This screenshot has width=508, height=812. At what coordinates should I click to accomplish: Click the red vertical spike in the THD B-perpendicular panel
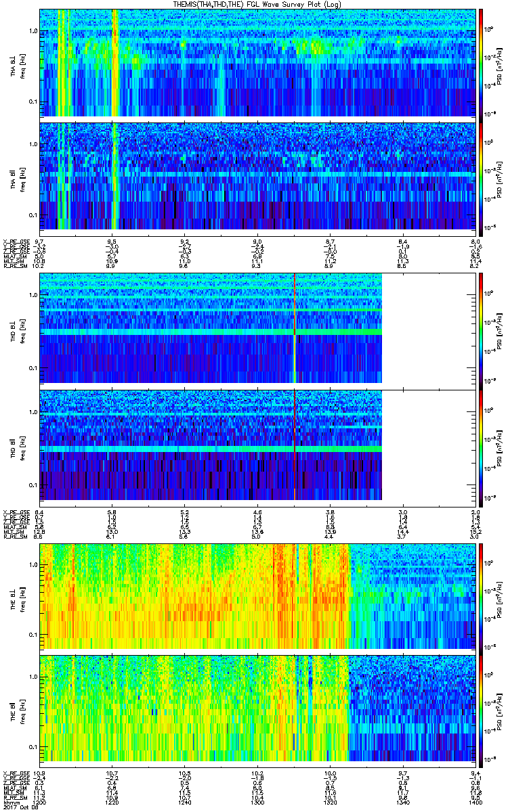click(x=295, y=327)
